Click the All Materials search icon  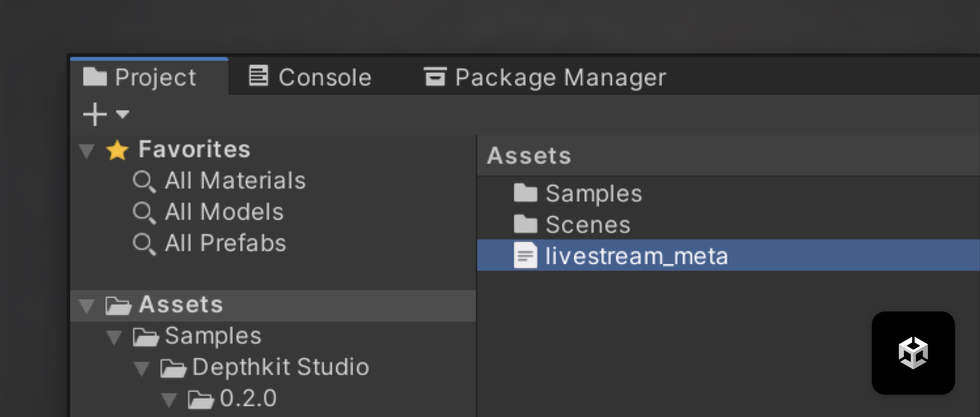click(144, 181)
